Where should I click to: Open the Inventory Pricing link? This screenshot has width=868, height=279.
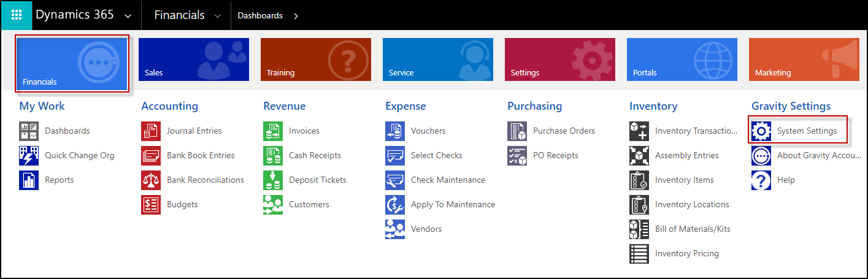(x=687, y=253)
